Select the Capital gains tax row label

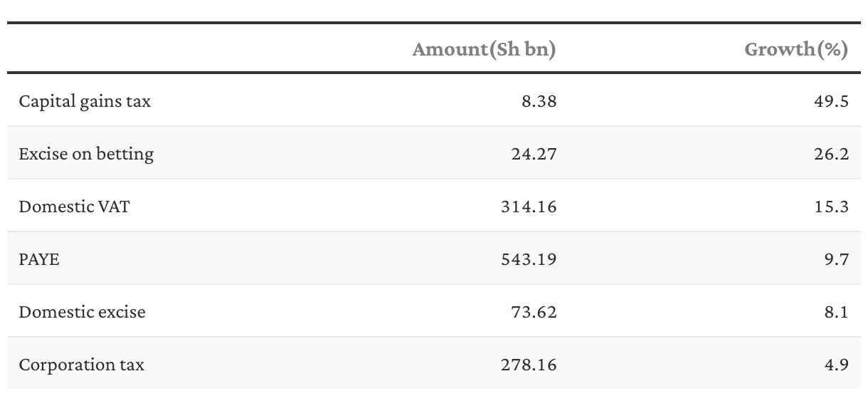click(85, 101)
